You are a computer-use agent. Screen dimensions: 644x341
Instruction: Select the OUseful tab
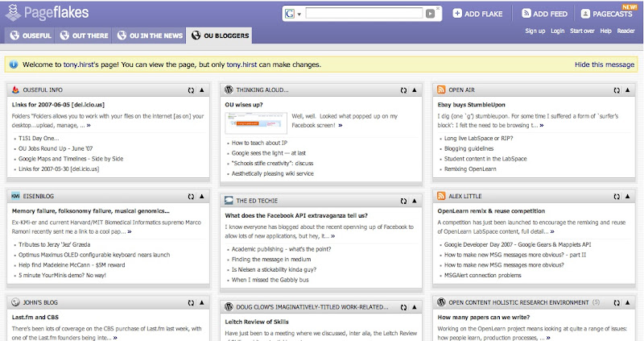click(31, 35)
